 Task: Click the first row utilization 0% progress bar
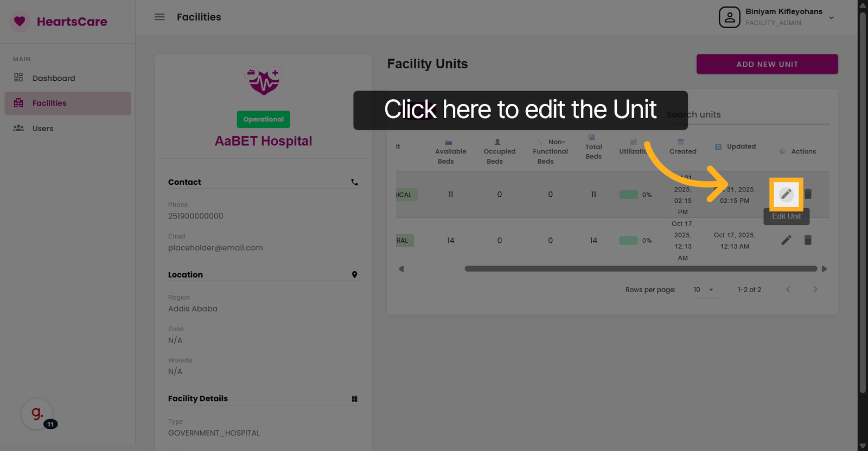click(629, 195)
